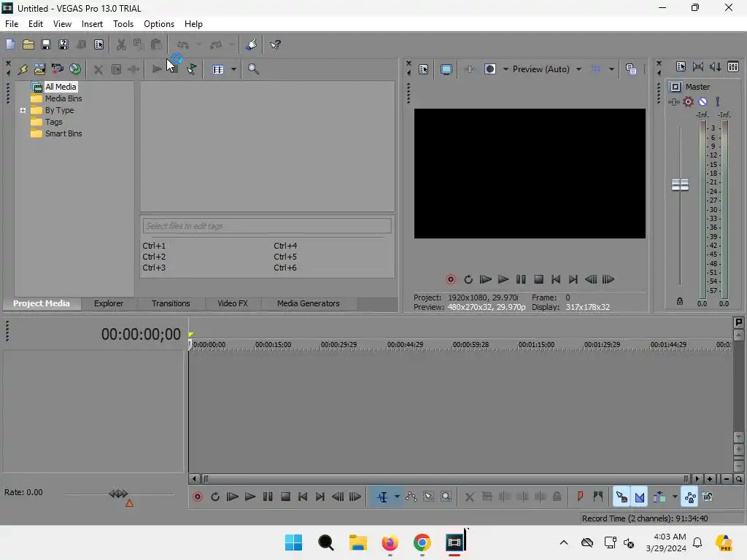Toggle Dim Output speaker icon
Screen dimensions: 747x560
coord(716,67)
